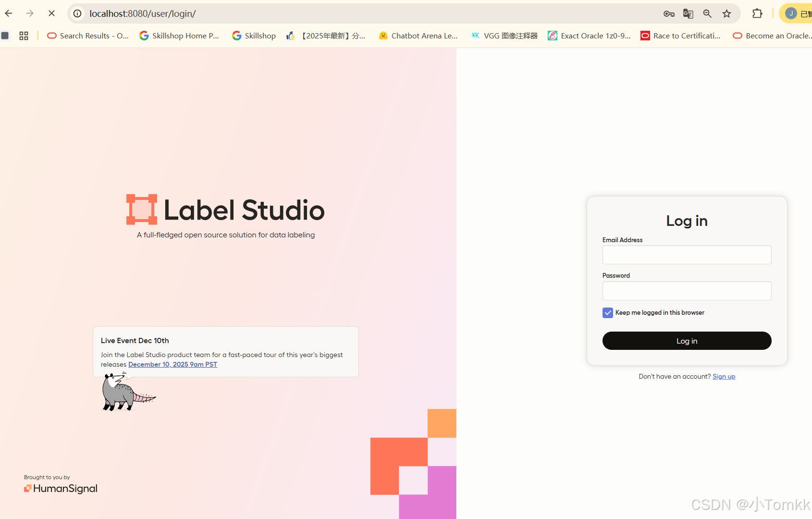Bookmark this page with star icon

(726, 13)
